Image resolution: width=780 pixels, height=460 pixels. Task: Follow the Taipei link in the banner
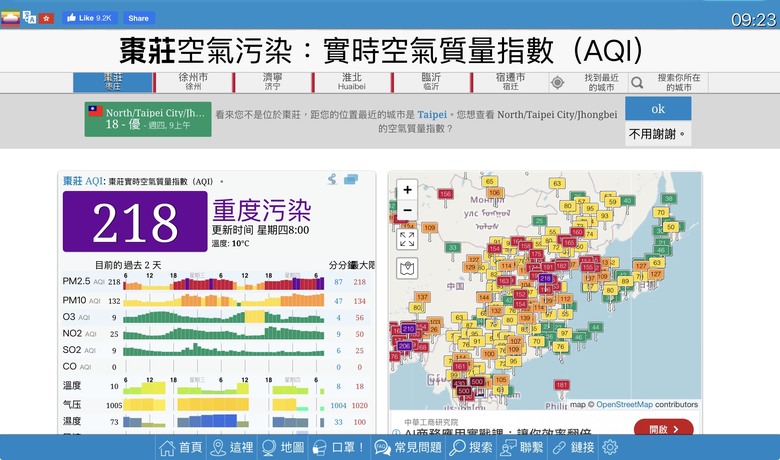(x=432, y=115)
